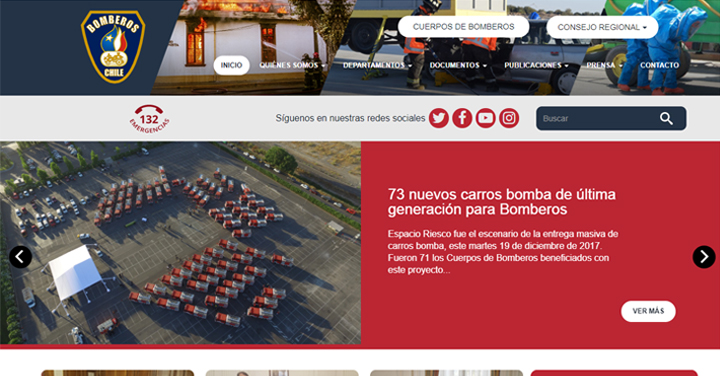This screenshot has width=720, height=376.
Task: Open the YouTube social media icon
Action: (x=485, y=118)
